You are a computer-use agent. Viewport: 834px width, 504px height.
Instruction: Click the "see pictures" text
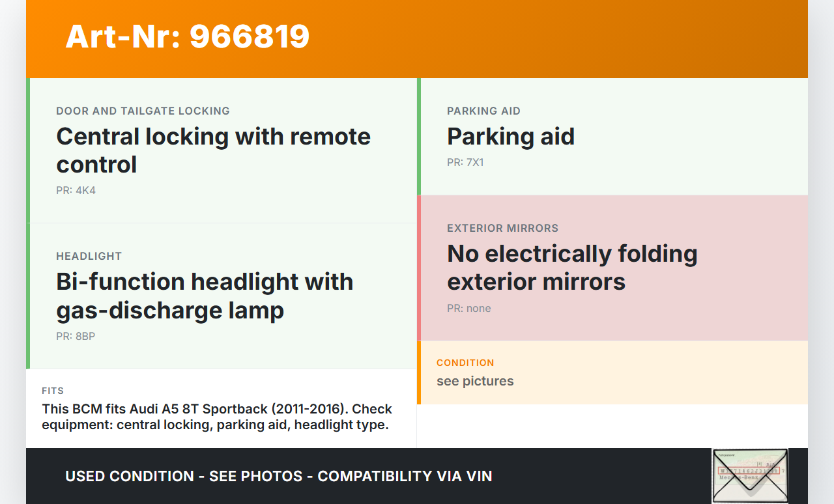pyautogui.click(x=475, y=382)
